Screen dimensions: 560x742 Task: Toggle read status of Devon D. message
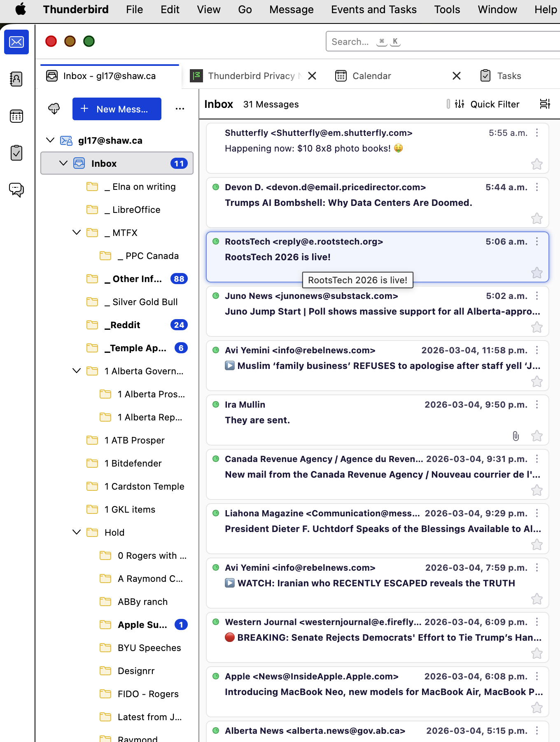(x=215, y=187)
